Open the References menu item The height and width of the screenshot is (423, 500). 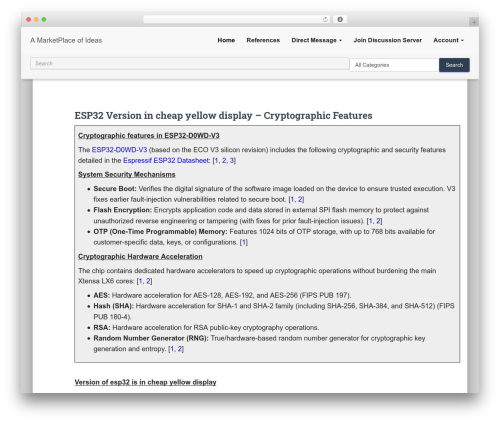(x=263, y=40)
